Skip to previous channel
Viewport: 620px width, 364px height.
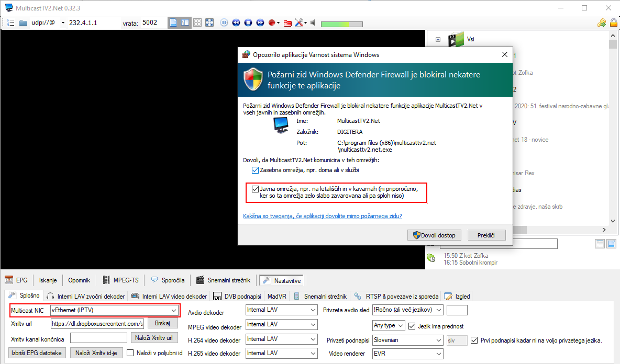236,22
